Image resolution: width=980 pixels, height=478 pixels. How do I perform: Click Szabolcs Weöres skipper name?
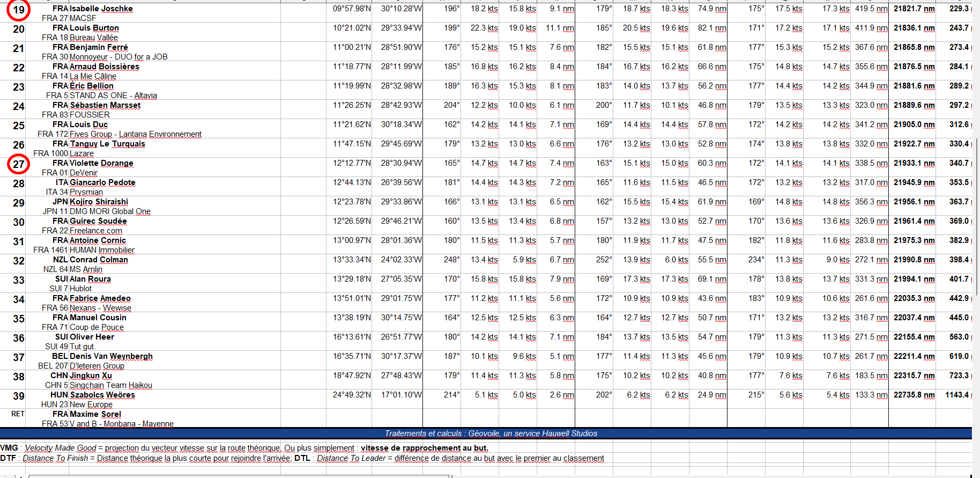tap(102, 395)
